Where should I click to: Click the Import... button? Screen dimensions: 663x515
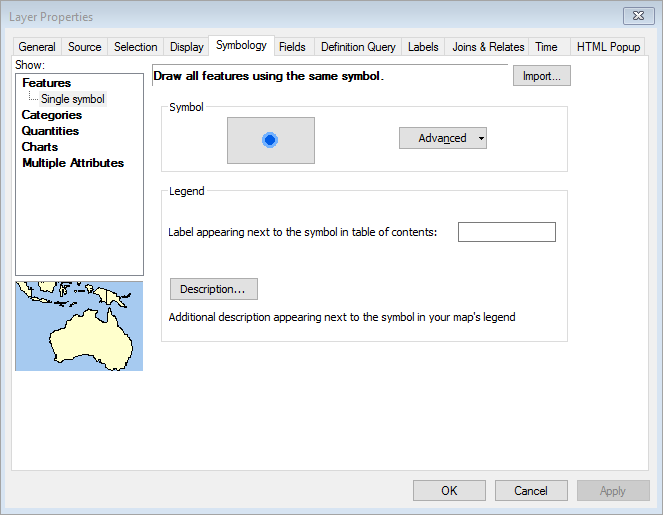point(542,76)
